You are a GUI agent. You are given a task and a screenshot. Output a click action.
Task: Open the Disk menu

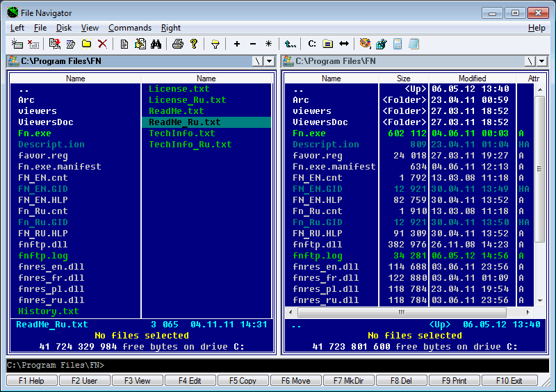pos(64,28)
